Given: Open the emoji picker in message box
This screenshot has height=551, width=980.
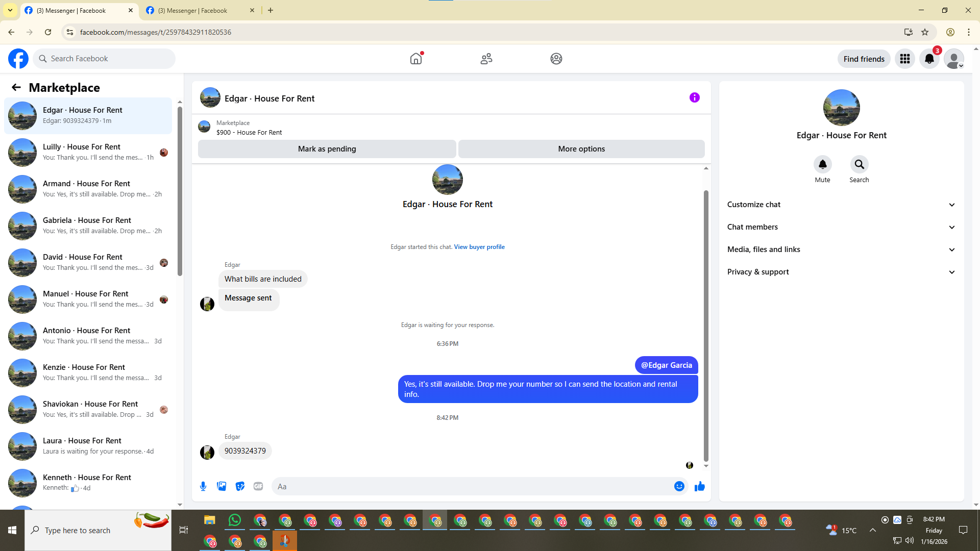Looking at the screenshot, I should (x=679, y=486).
